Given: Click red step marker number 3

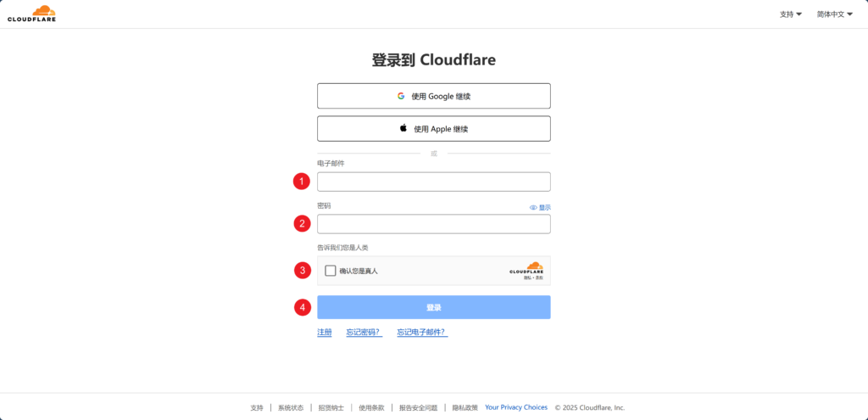Looking at the screenshot, I should (x=302, y=271).
